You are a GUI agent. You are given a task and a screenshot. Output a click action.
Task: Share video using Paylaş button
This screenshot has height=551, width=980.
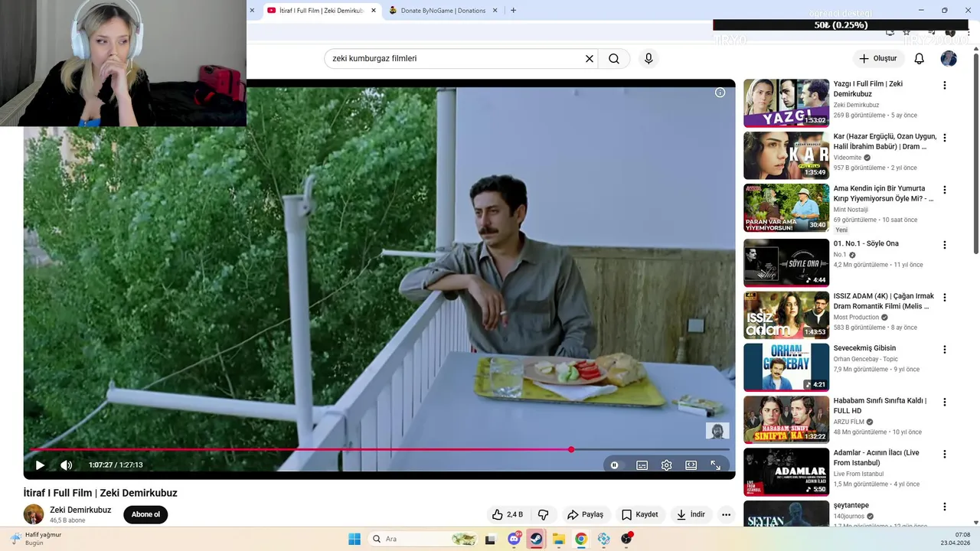tap(585, 514)
